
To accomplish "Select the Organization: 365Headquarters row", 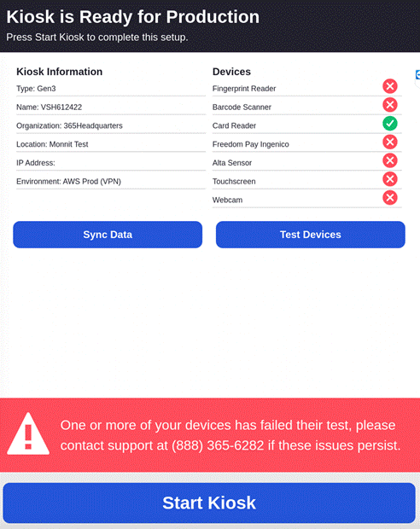I will [111, 125].
